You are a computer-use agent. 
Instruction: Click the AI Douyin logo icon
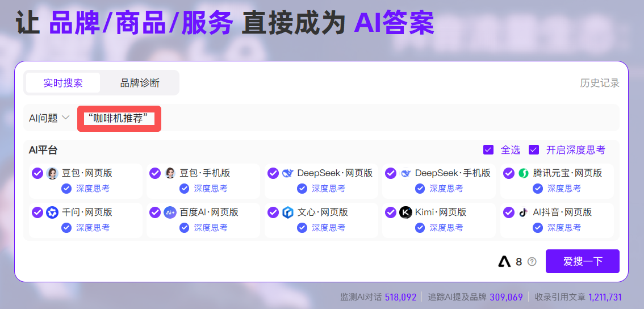(524, 212)
